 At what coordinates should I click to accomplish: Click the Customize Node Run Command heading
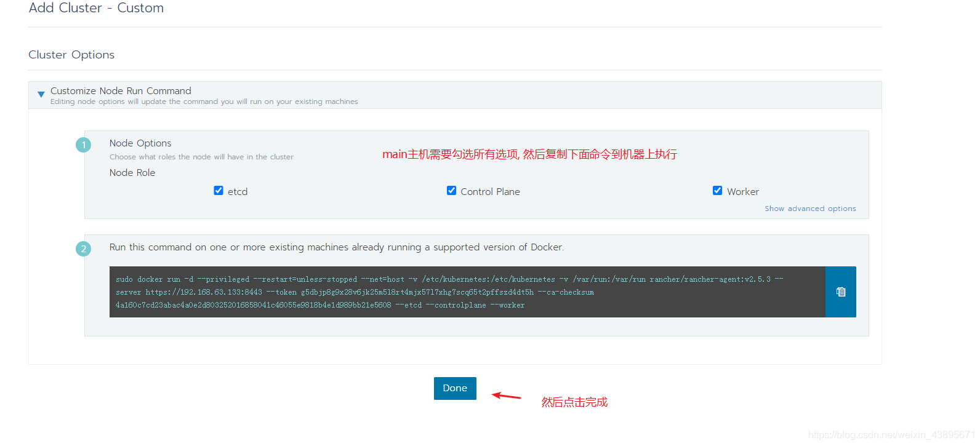pyautogui.click(x=121, y=90)
